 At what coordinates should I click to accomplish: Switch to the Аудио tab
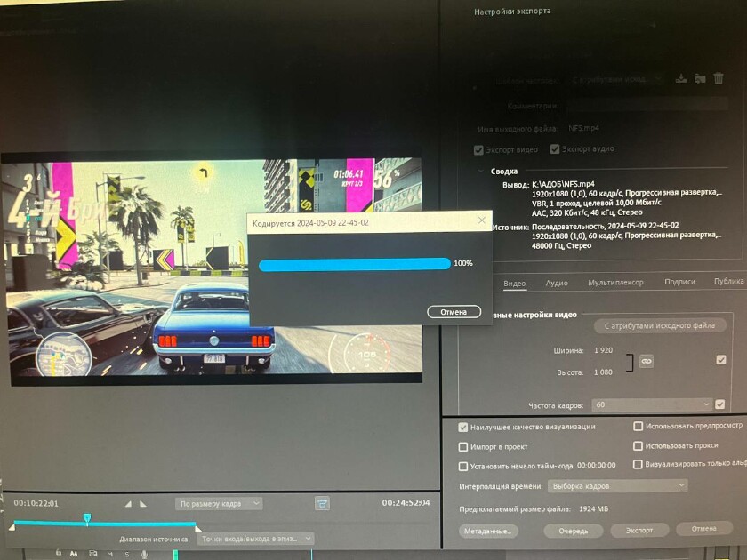point(557,283)
